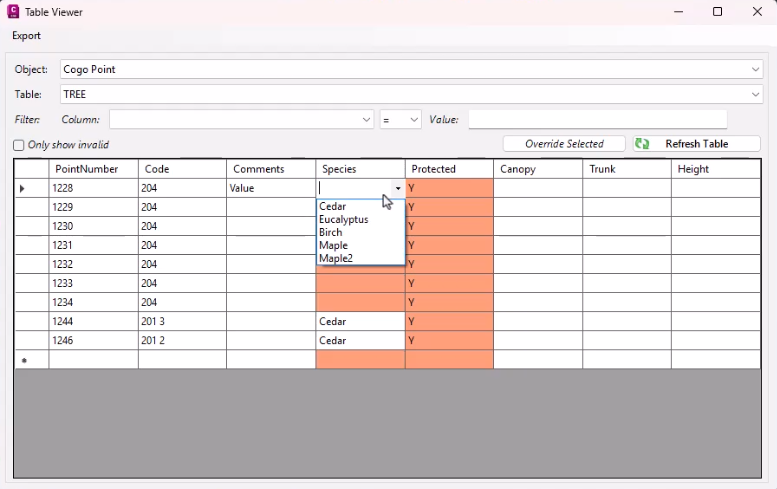Click the Protected column header

coord(449,169)
